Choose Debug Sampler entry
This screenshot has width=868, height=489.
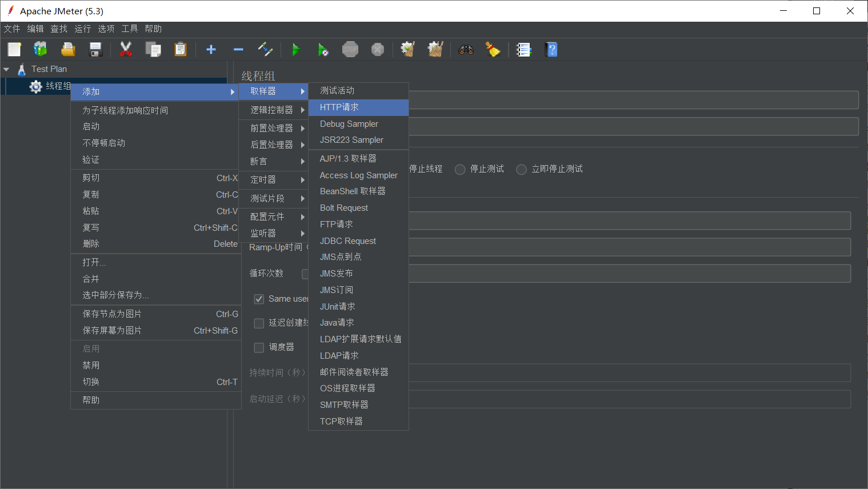coord(358,124)
